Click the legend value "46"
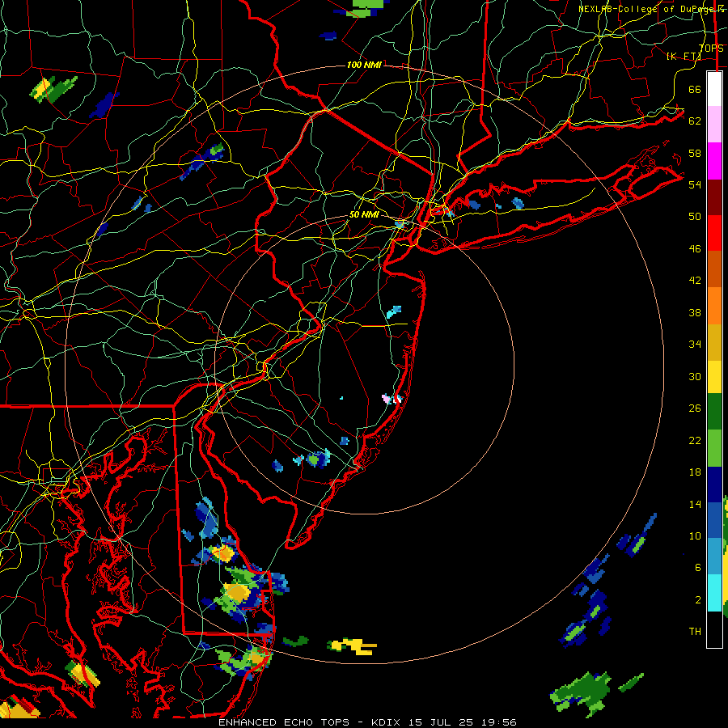The height and width of the screenshot is (728, 728). point(695,249)
